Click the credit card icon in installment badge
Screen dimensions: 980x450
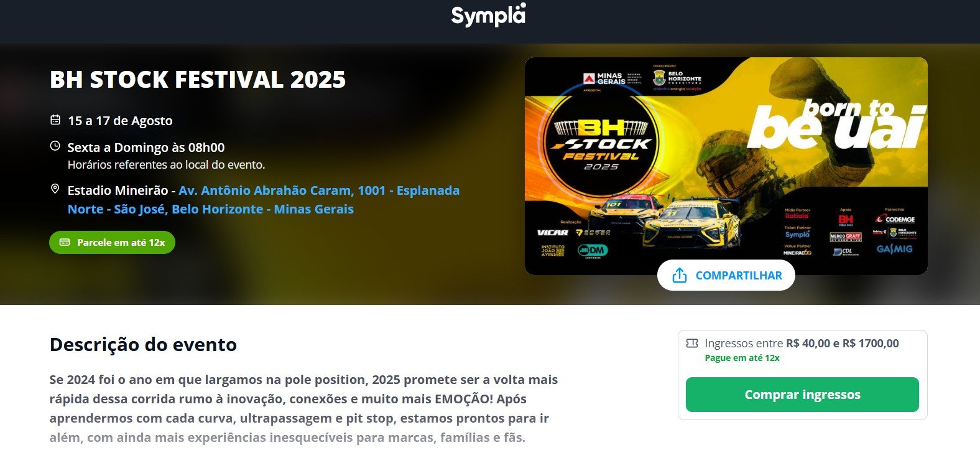[x=65, y=242]
